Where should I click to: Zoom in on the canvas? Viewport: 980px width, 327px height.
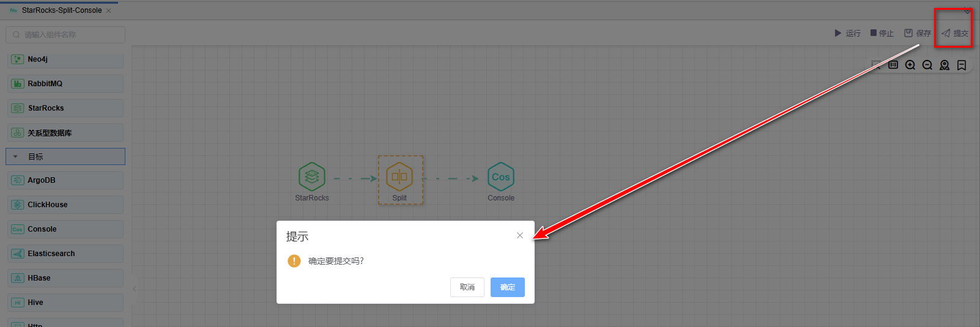click(910, 65)
